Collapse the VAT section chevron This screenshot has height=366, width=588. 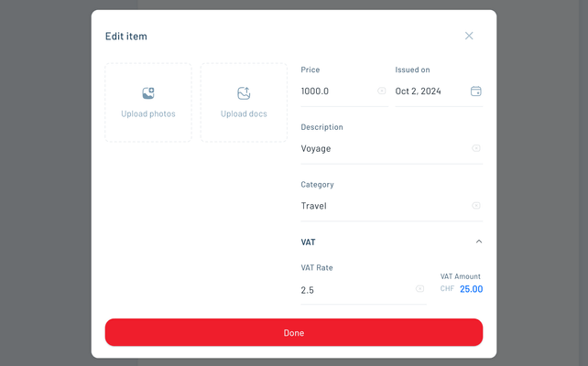(x=478, y=242)
